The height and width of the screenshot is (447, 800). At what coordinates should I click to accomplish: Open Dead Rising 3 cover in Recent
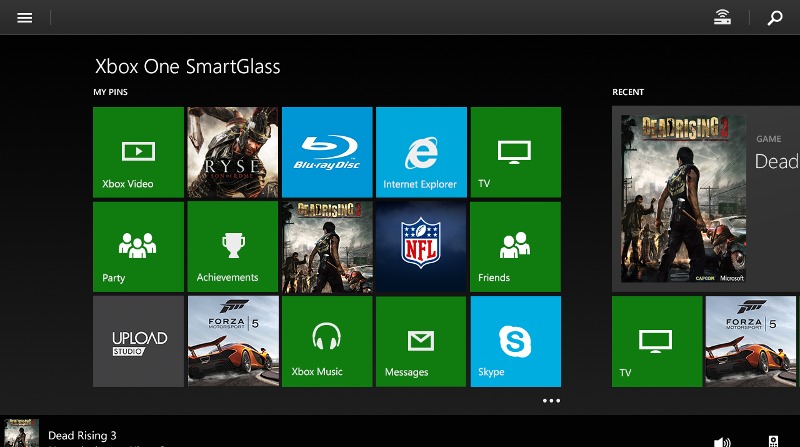[683, 198]
